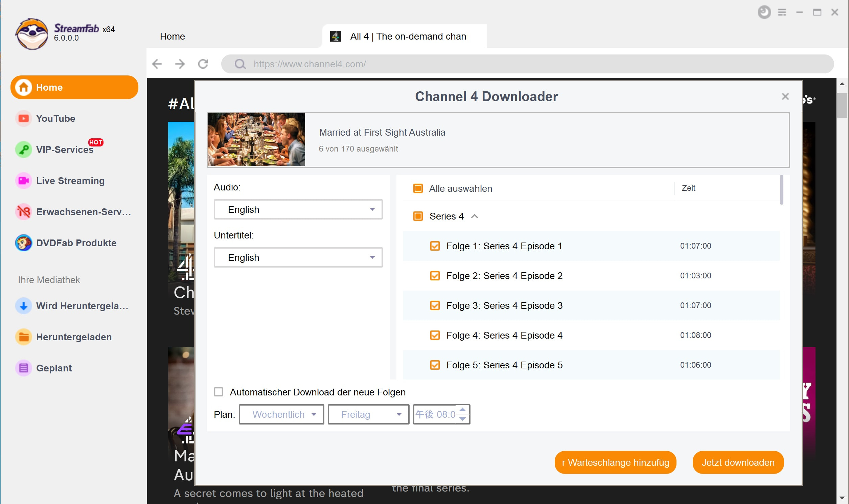Uncheck Folge 1: Series 4 Episode 1
The image size is (849, 504).
click(x=435, y=246)
